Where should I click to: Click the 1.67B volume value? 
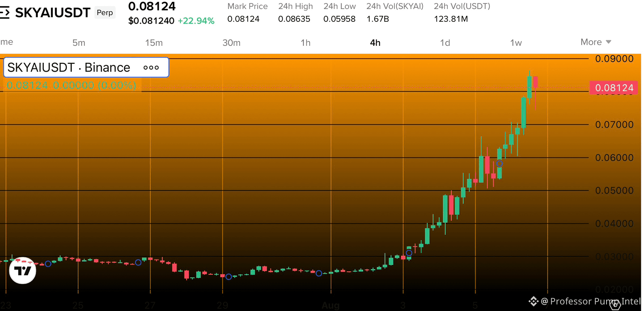(378, 19)
